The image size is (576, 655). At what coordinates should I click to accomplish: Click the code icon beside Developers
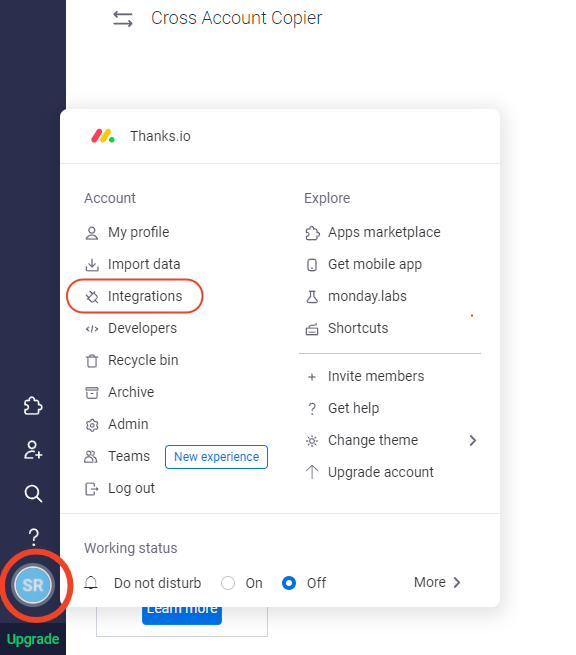(x=92, y=329)
